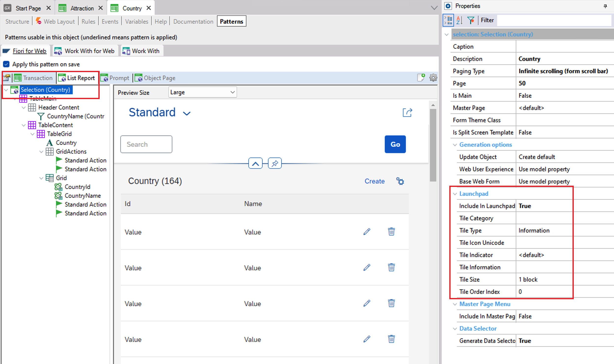The height and width of the screenshot is (364, 614).
Task: Click the Search field in preview
Action: click(x=146, y=144)
